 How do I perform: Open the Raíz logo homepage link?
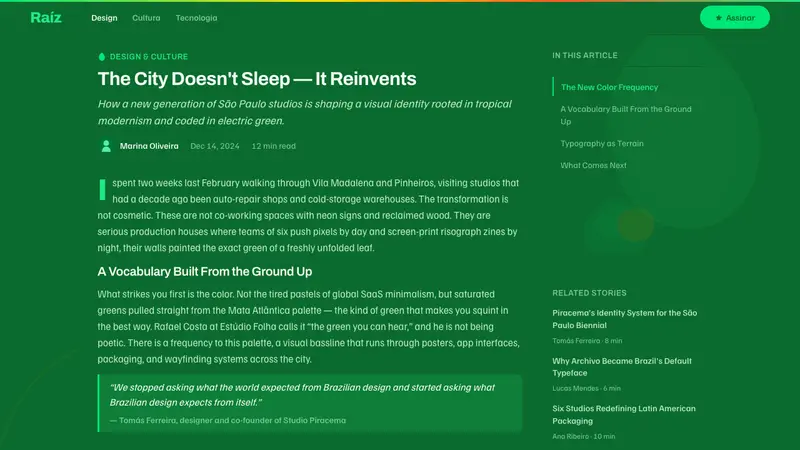46,18
